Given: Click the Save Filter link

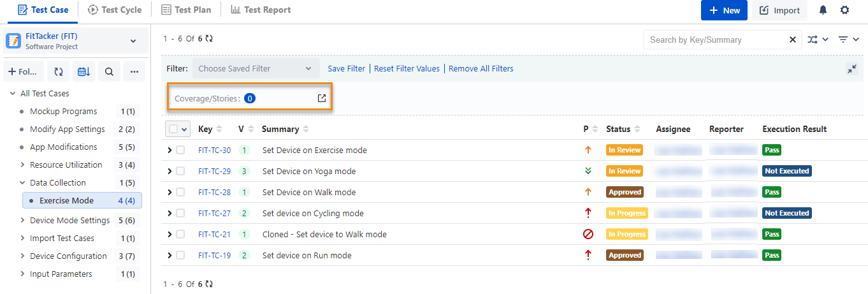Looking at the screenshot, I should coord(347,68).
